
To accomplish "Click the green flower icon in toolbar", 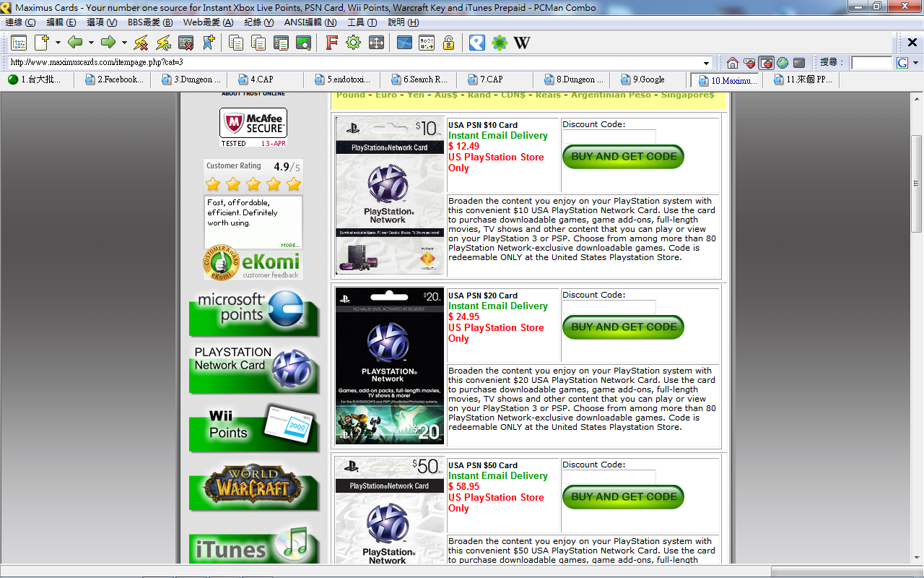I will tap(500, 43).
